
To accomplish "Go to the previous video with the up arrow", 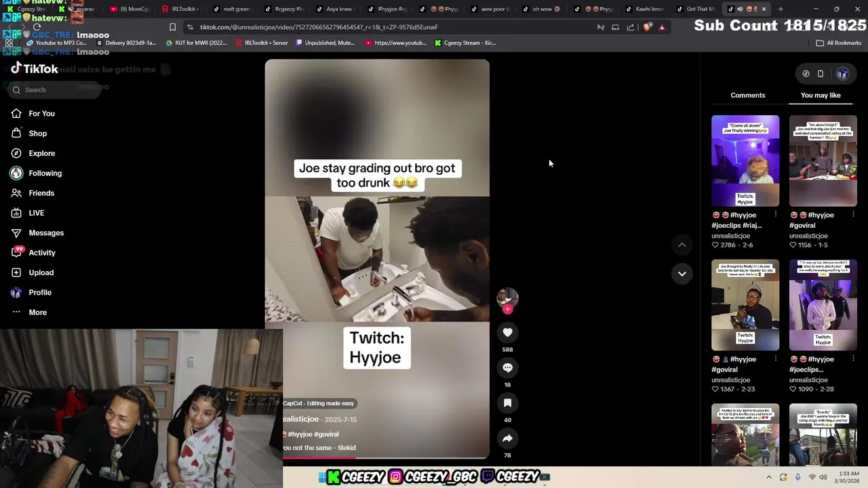I will [x=682, y=245].
